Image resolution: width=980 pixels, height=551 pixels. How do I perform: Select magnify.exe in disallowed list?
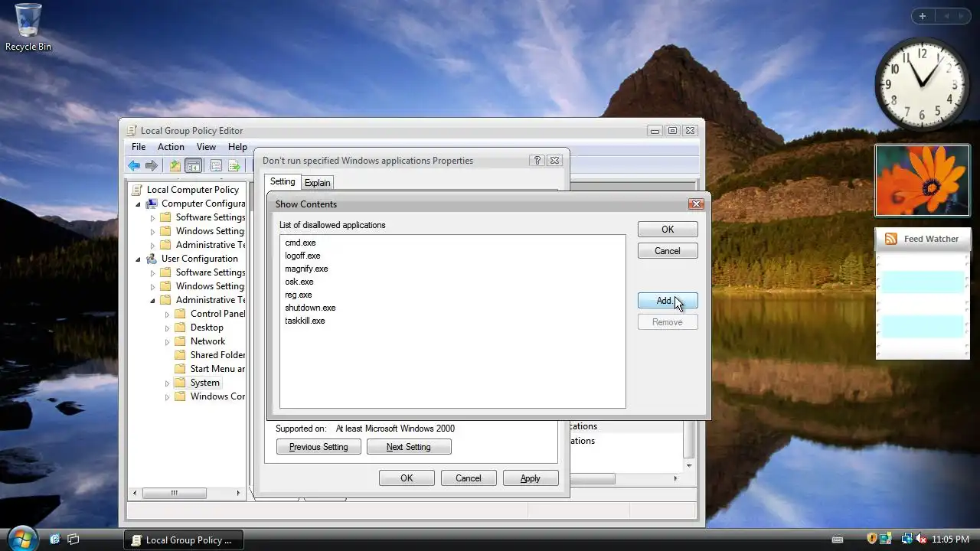(x=306, y=269)
